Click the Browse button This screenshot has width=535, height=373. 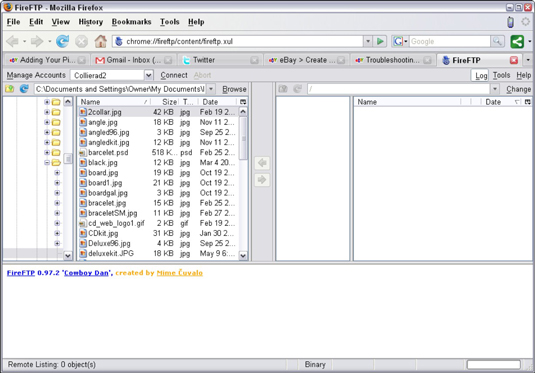tap(234, 89)
